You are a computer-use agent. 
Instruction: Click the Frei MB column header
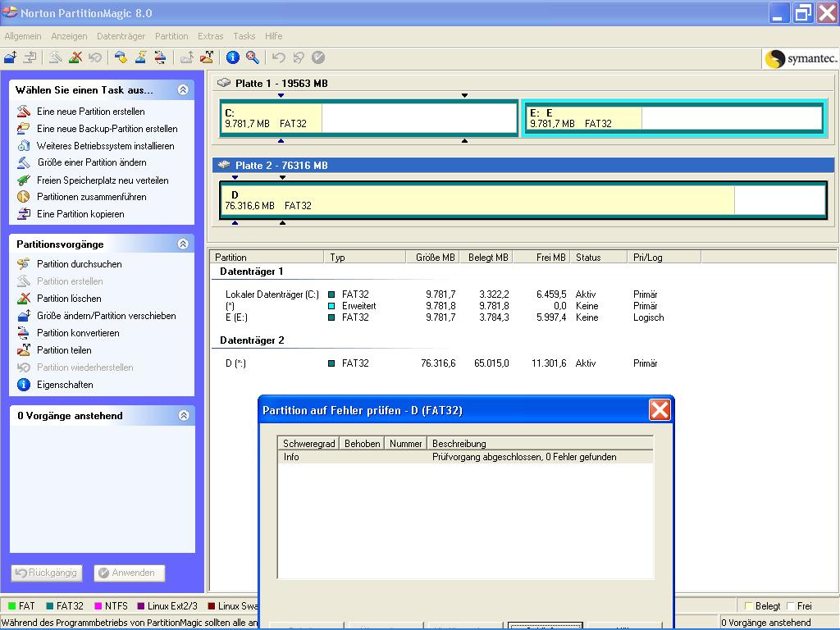(542, 257)
